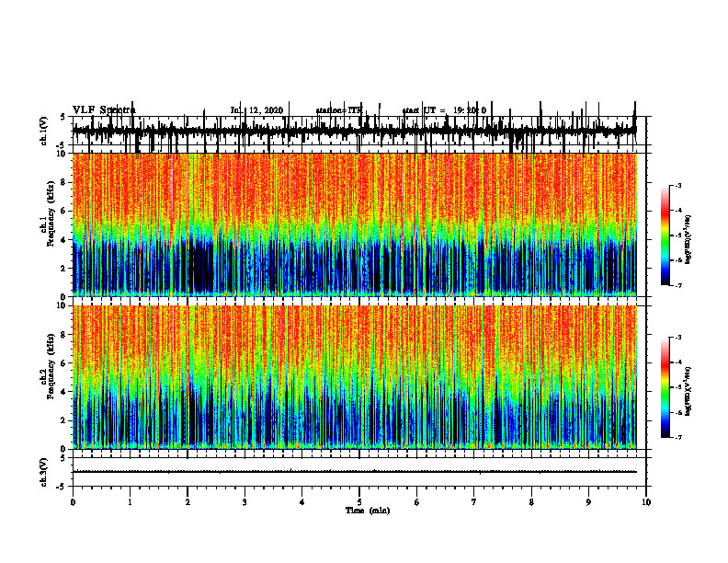Screen dimensions: 728x563
Task: Click the "-5" tick on ch.3(V) axis
Action: pos(62,487)
